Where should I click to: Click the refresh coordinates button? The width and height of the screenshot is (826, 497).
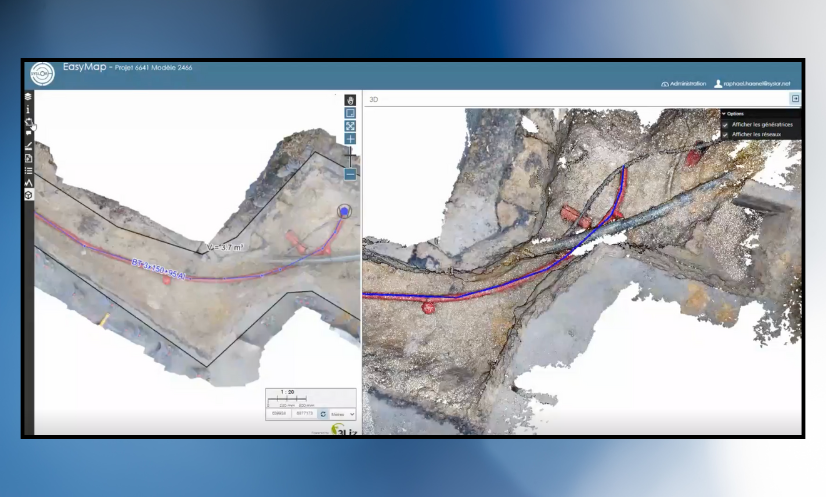[324, 413]
